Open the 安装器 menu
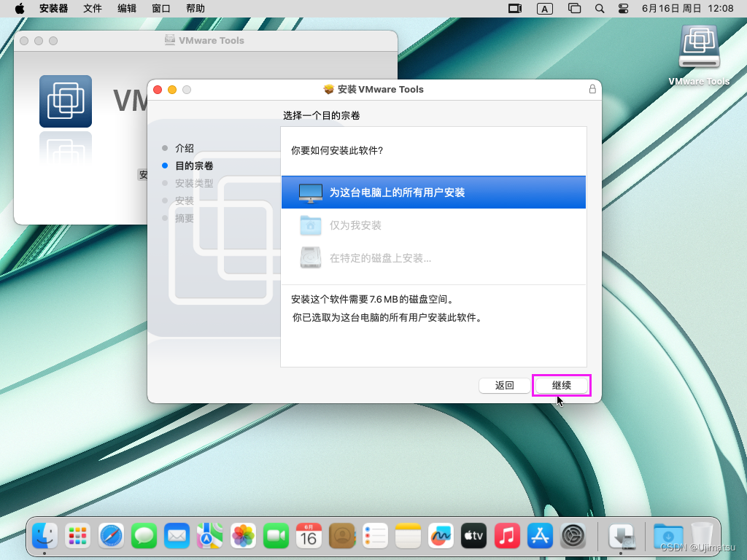Image resolution: width=747 pixels, height=560 pixels. [x=53, y=9]
